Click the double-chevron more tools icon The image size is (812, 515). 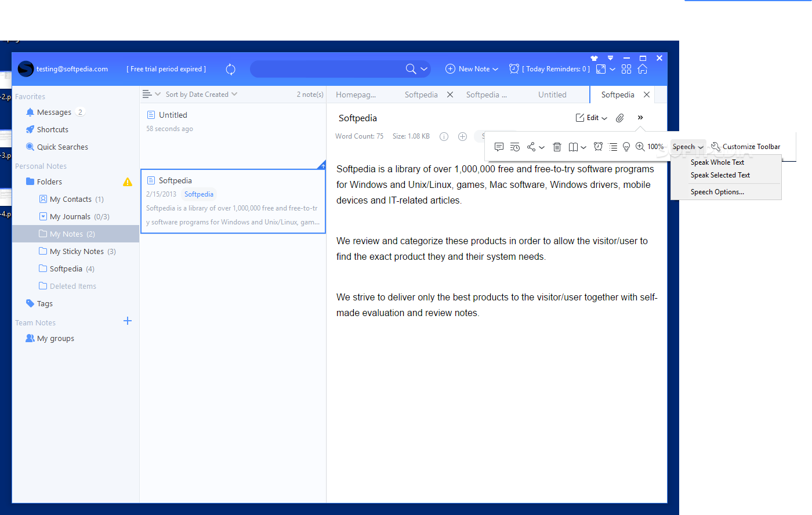click(640, 117)
